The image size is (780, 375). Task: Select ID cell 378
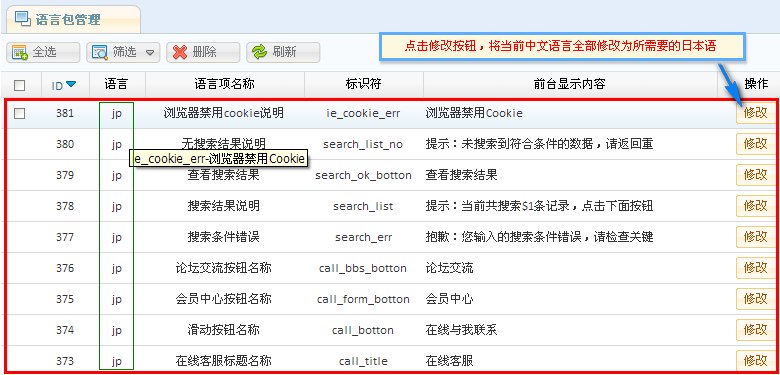click(x=65, y=206)
